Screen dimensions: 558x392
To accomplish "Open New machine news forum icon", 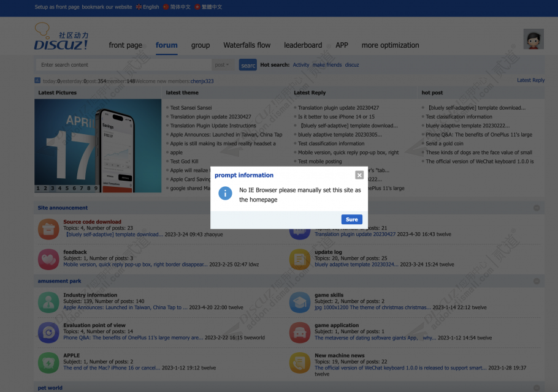I will tap(300, 362).
